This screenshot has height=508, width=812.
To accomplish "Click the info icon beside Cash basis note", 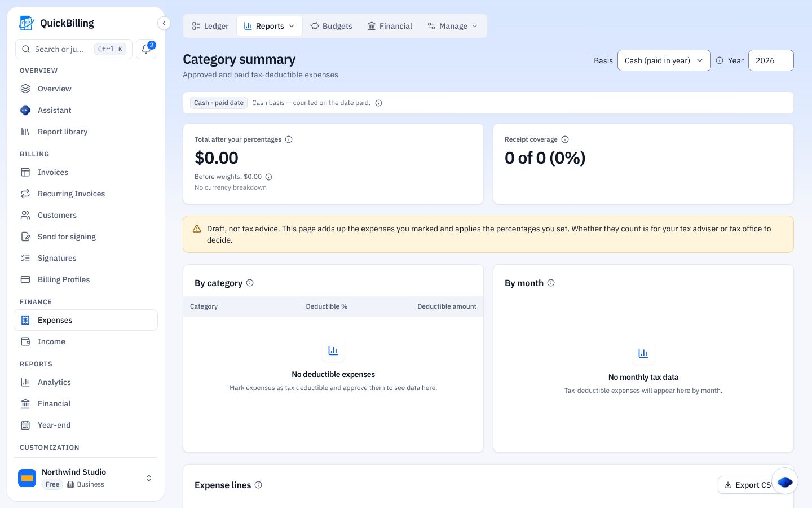I will [379, 103].
